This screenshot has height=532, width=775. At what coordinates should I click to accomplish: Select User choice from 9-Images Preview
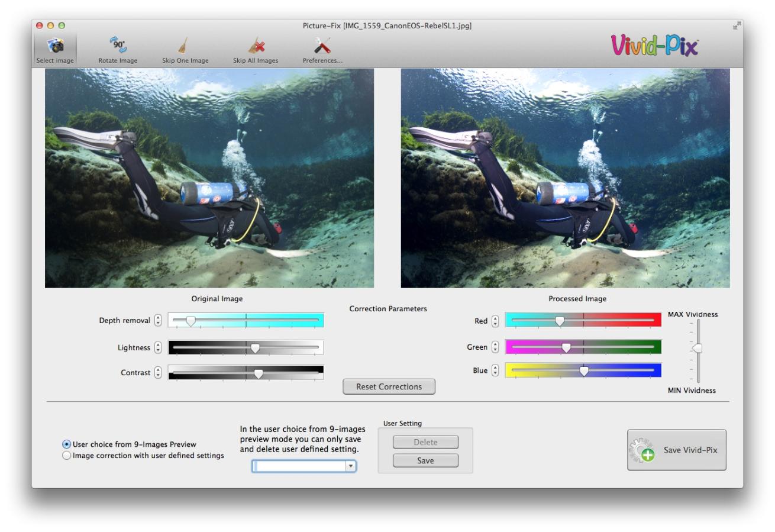pyautogui.click(x=67, y=444)
